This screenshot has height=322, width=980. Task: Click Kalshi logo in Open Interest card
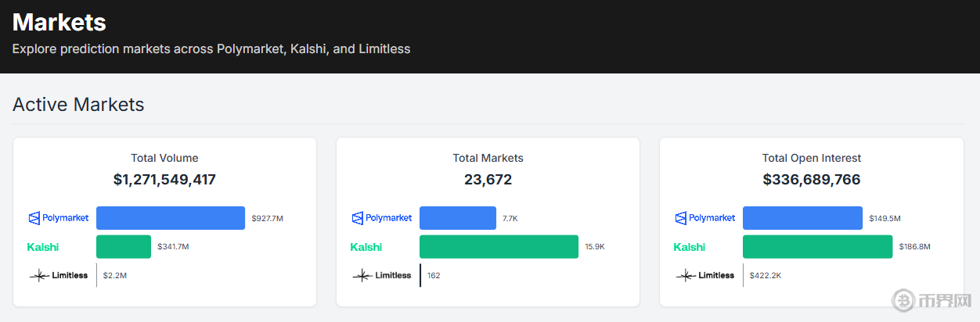point(690,247)
